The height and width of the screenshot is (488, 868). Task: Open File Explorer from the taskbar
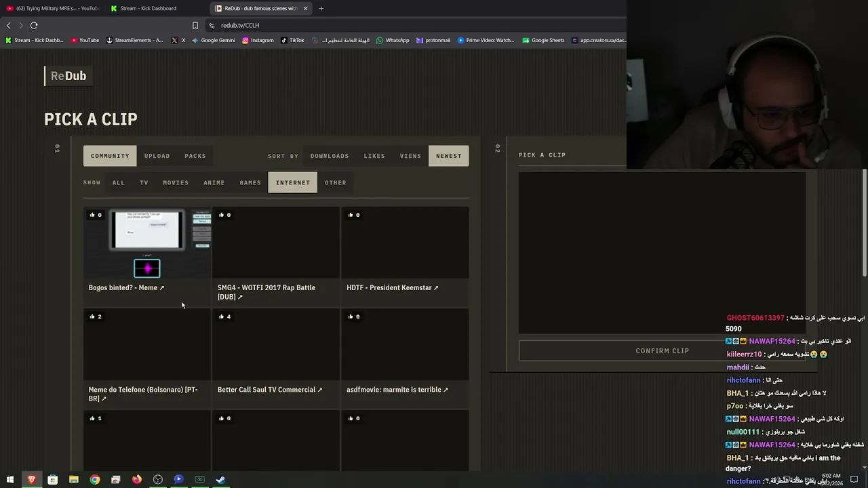click(x=73, y=480)
